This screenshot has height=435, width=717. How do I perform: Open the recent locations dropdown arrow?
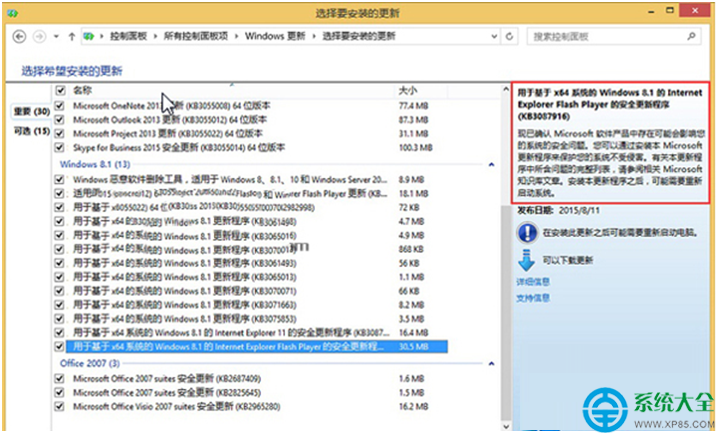tap(56, 37)
